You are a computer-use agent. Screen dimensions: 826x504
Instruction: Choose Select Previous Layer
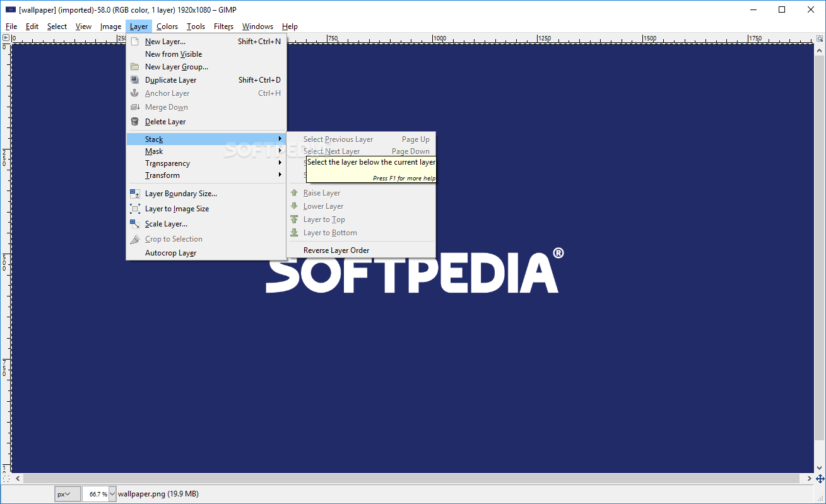pyautogui.click(x=361, y=139)
